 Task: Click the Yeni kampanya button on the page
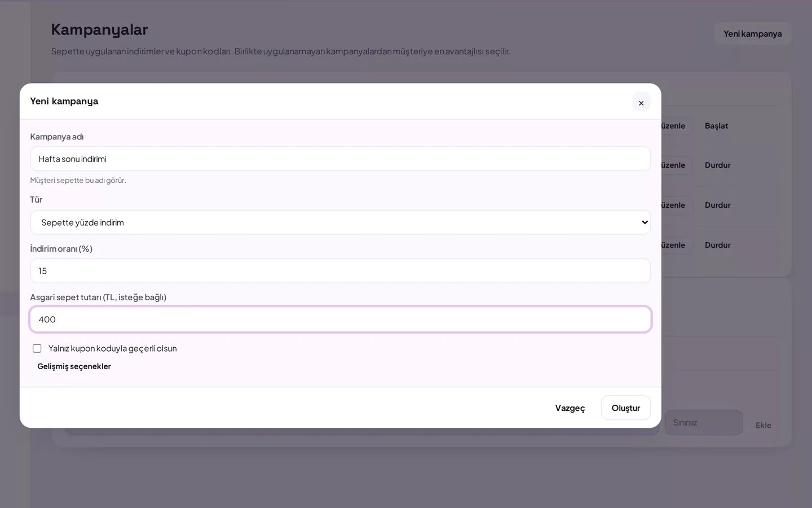tap(753, 33)
